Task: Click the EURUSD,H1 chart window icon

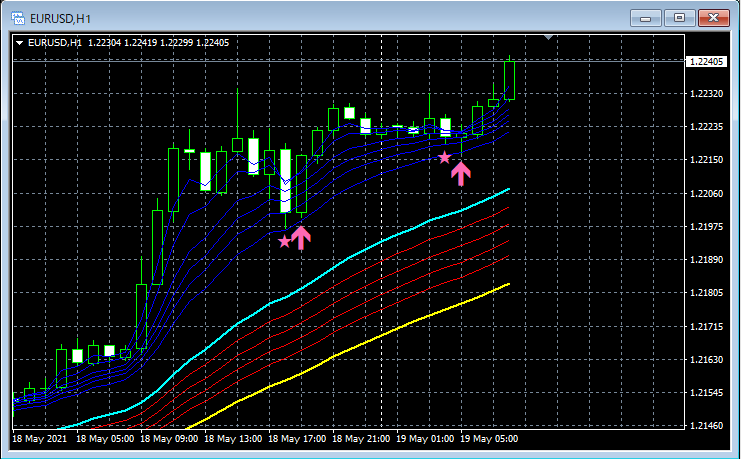Action: [x=18, y=18]
